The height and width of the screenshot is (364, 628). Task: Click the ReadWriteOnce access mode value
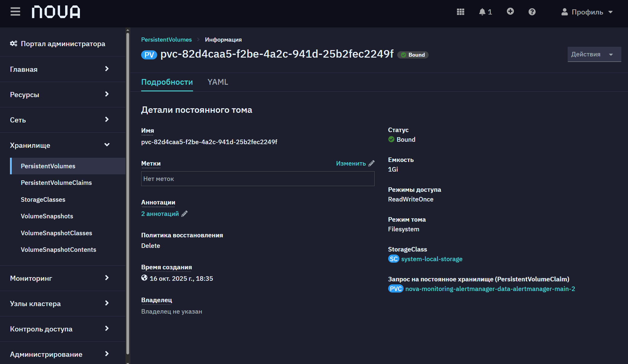click(411, 199)
